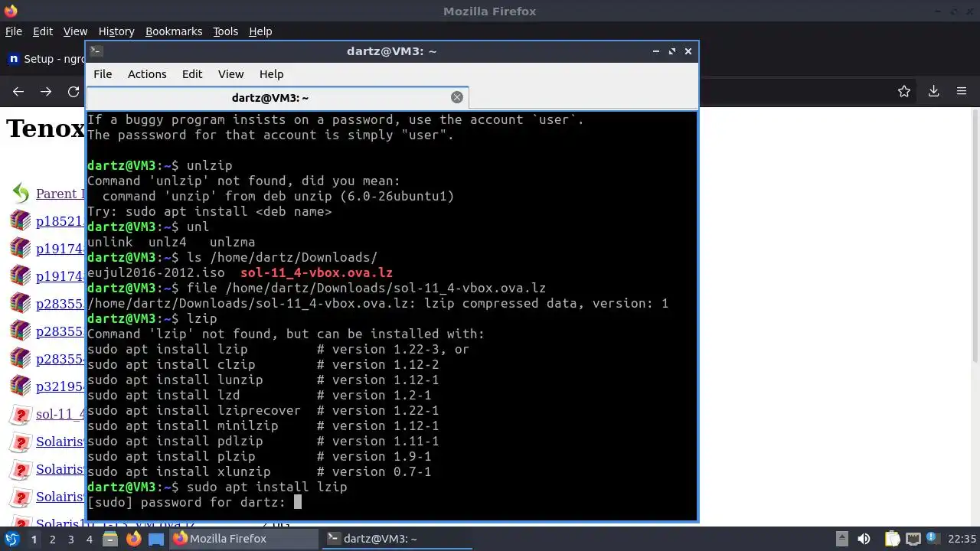
Task: Open Firefox Bookmarks menu
Action: pos(174,31)
